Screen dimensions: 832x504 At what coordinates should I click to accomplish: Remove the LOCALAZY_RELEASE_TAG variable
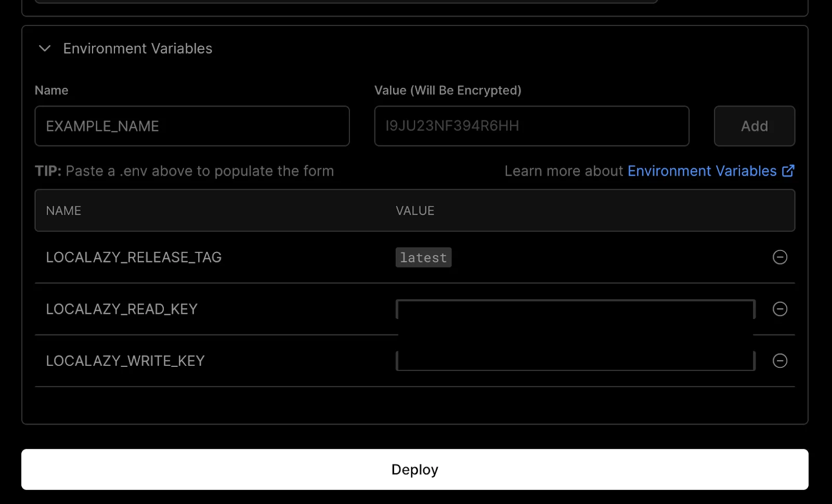click(779, 257)
